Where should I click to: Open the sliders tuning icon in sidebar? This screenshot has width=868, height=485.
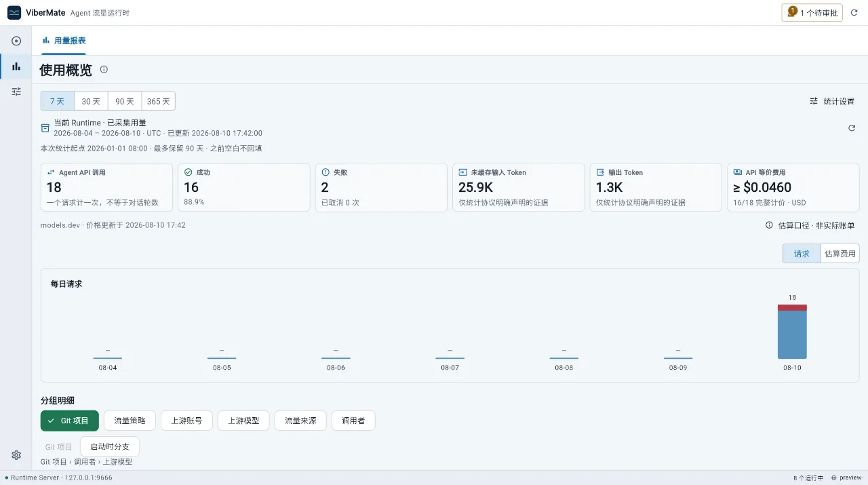(16, 91)
